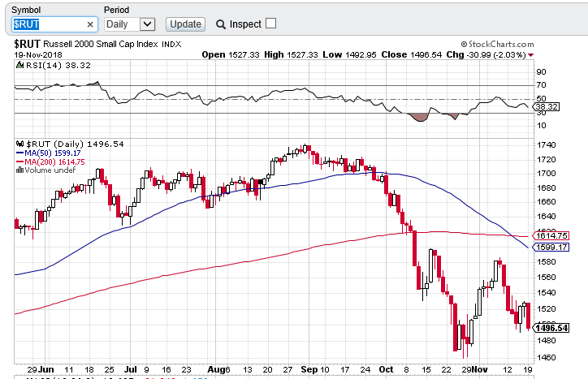Image resolution: width=588 pixels, height=379 pixels.
Task: Click the date label 19-Nov-2018
Action: (38, 54)
